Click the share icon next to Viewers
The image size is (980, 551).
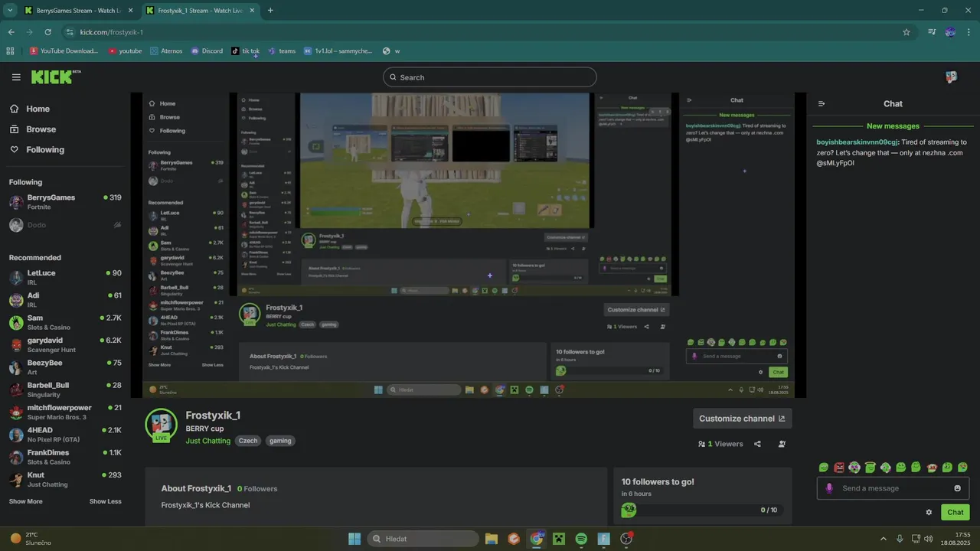[757, 444]
